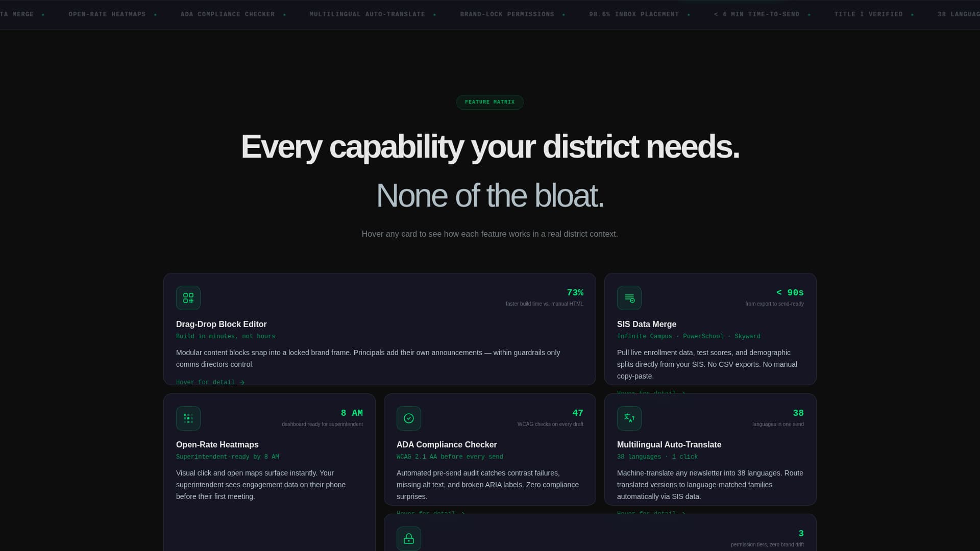Click '38 languages · 1 click' tagline

click(x=657, y=457)
